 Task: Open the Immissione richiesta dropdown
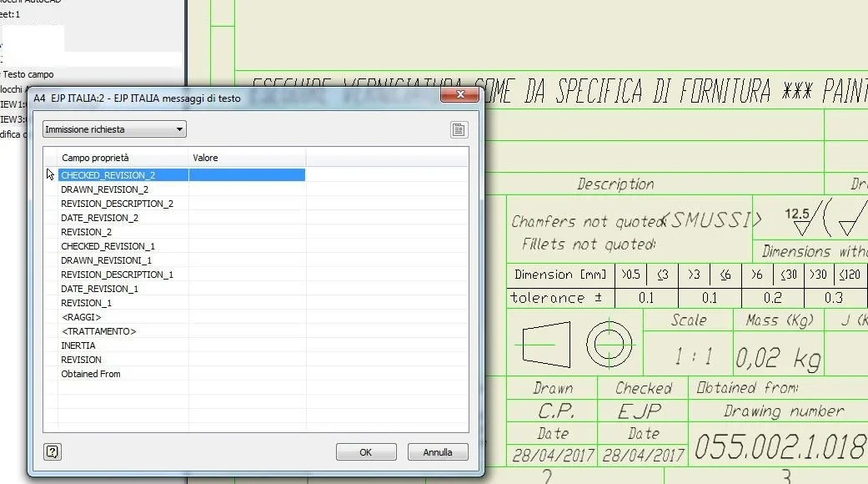[x=114, y=129]
